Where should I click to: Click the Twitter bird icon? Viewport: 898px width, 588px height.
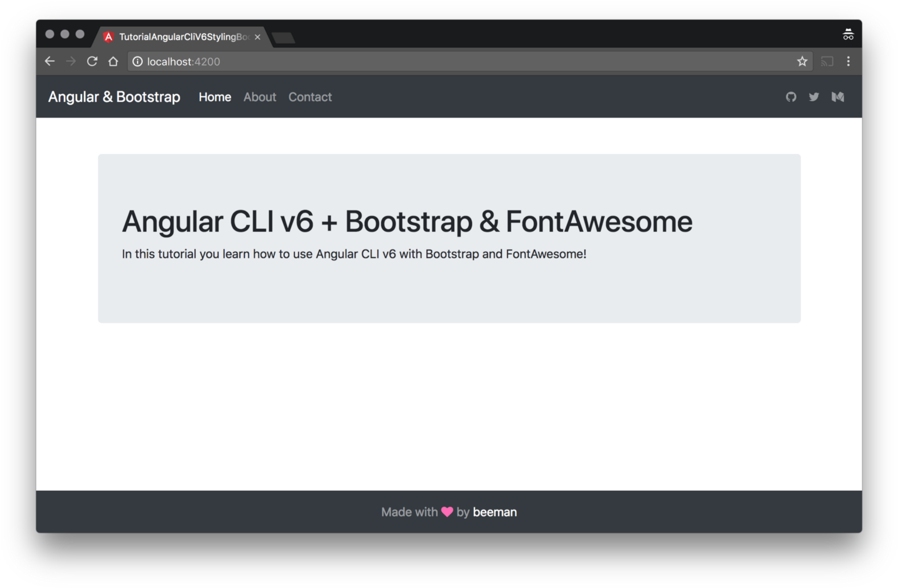coord(814,97)
